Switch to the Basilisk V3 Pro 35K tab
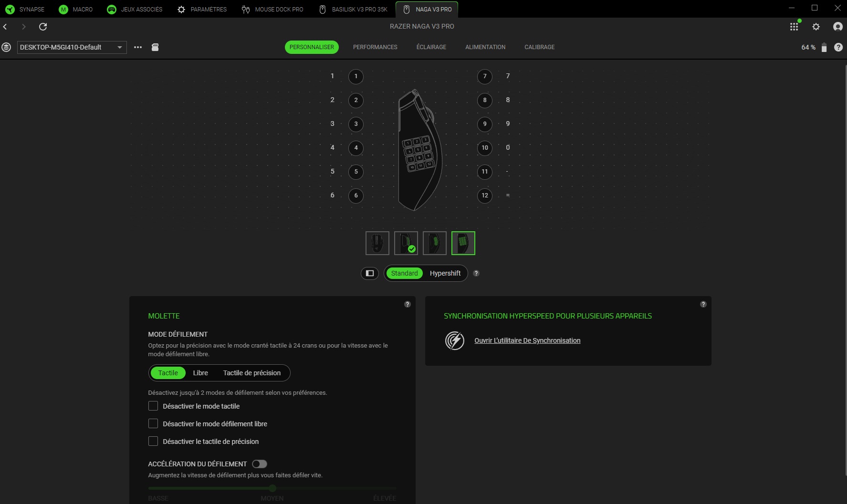The image size is (847, 504). pos(353,10)
